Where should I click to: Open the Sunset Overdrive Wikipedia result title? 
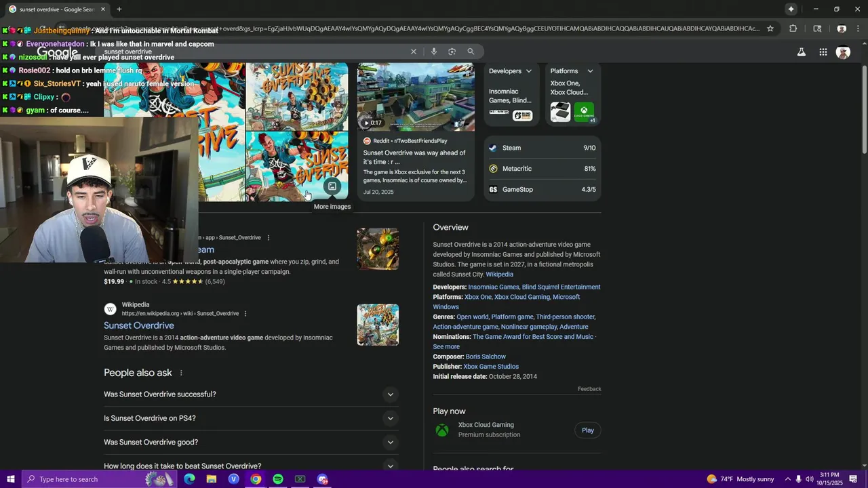139,326
